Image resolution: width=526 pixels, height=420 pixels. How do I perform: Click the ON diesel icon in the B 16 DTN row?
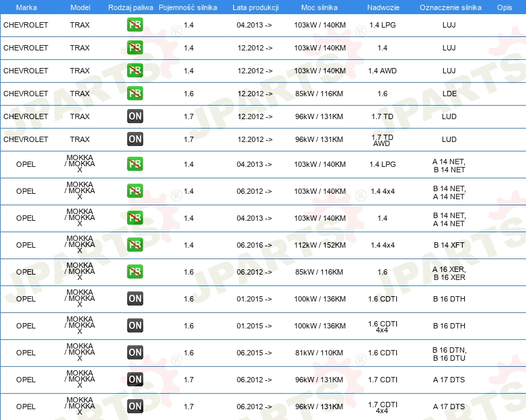coord(135,352)
